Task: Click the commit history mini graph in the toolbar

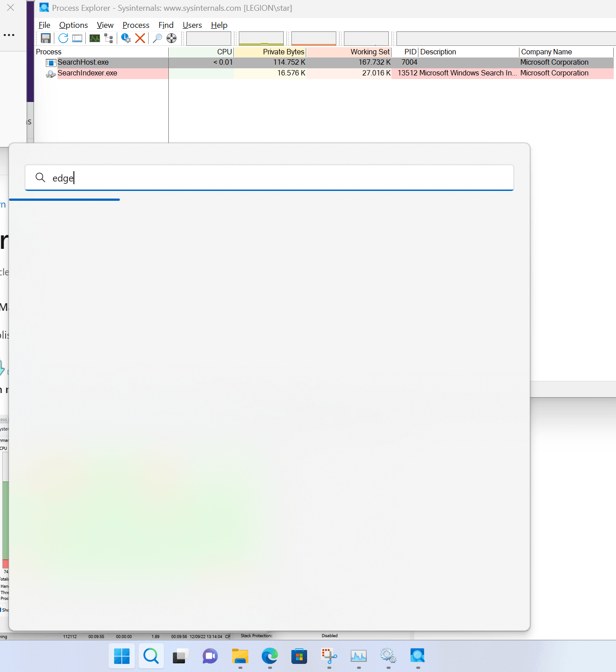Action: pos(261,39)
